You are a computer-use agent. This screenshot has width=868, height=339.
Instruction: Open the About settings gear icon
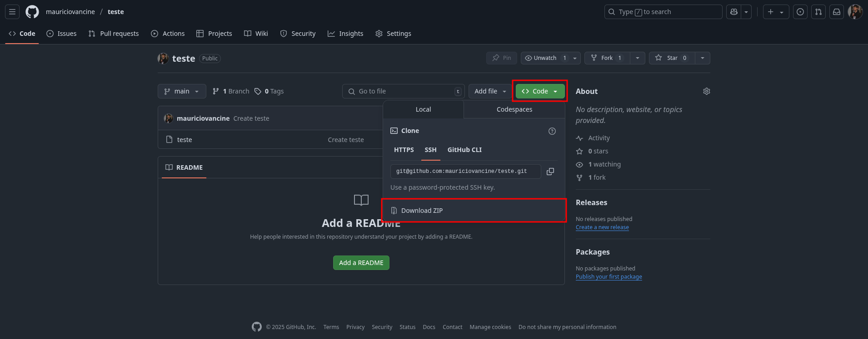(706, 91)
